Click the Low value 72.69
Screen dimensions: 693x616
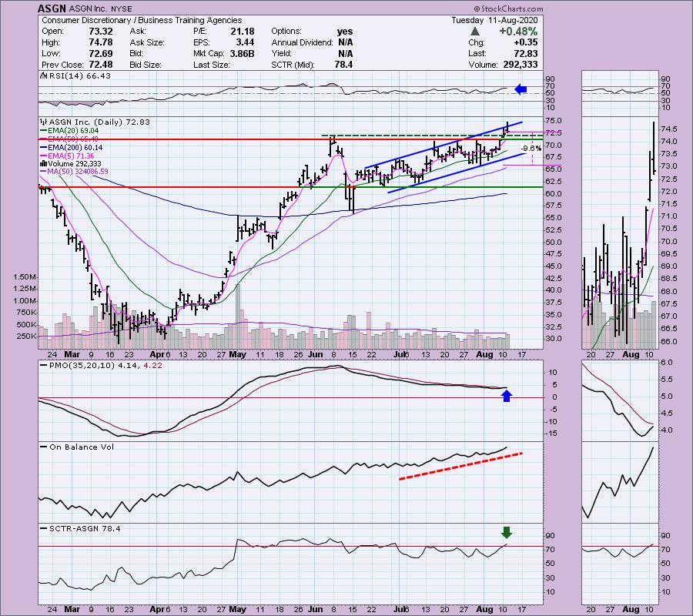pyautogui.click(x=101, y=53)
